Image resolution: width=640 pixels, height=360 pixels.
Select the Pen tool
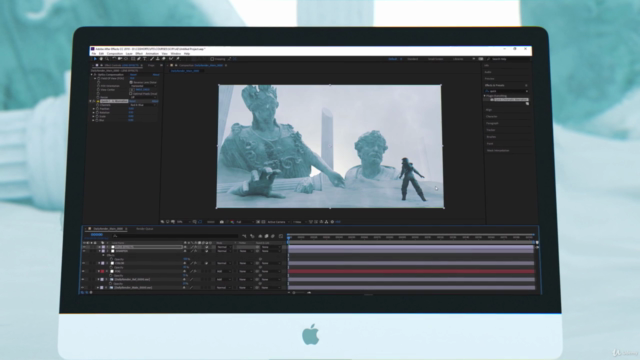pos(139,59)
